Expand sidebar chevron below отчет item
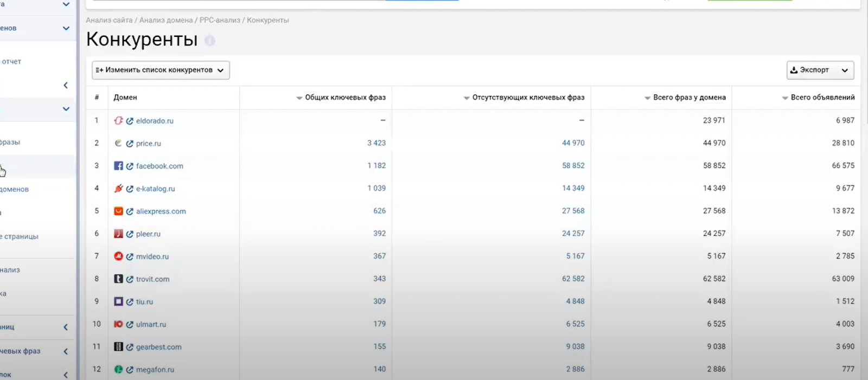The height and width of the screenshot is (380, 868). coord(66,85)
